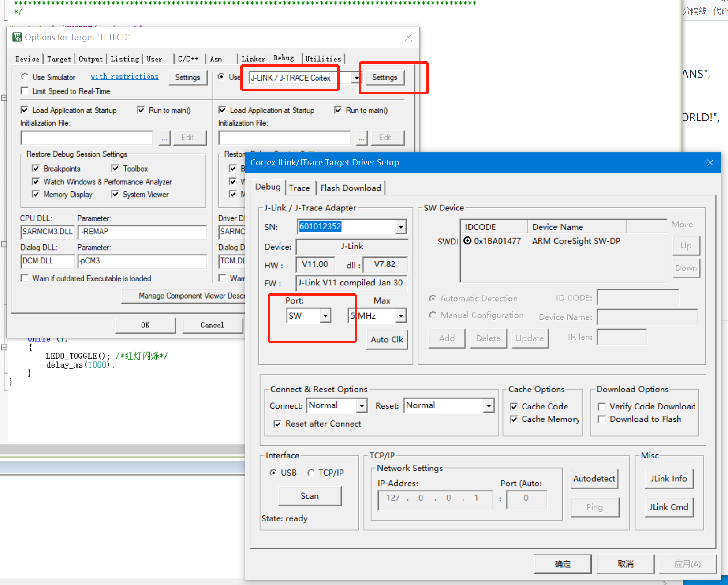Open the Connect mode dropdown
Screen dimensions: 728x585
click(x=362, y=405)
